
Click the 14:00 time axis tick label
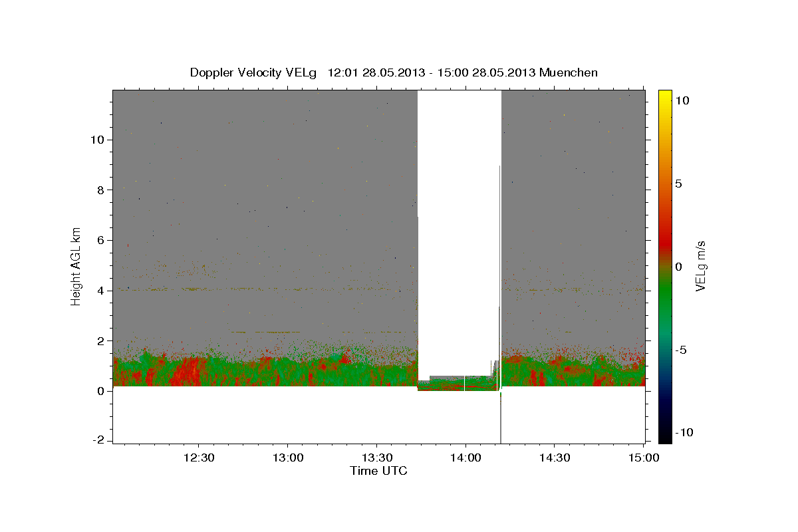tap(465, 458)
